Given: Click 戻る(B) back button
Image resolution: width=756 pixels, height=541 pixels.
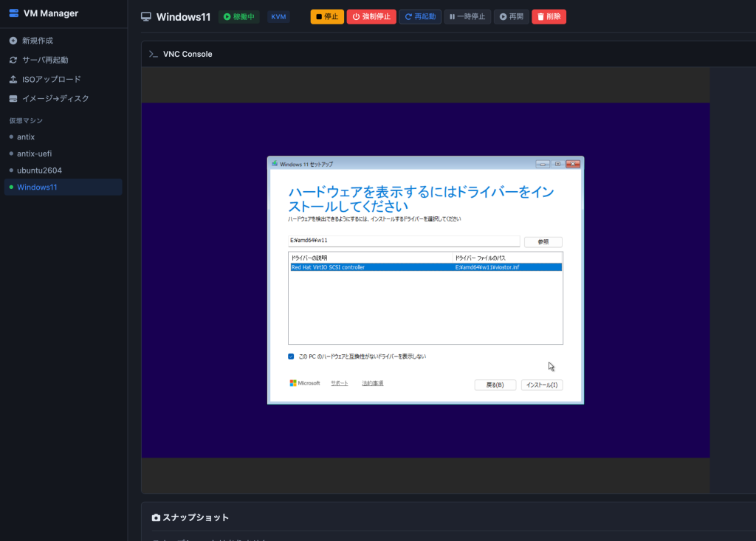Looking at the screenshot, I should (495, 385).
